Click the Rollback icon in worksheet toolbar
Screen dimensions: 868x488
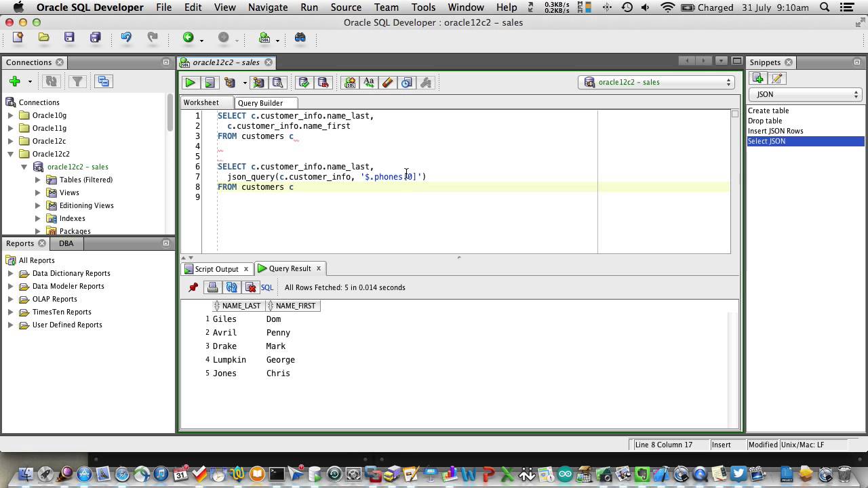point(323,83)
